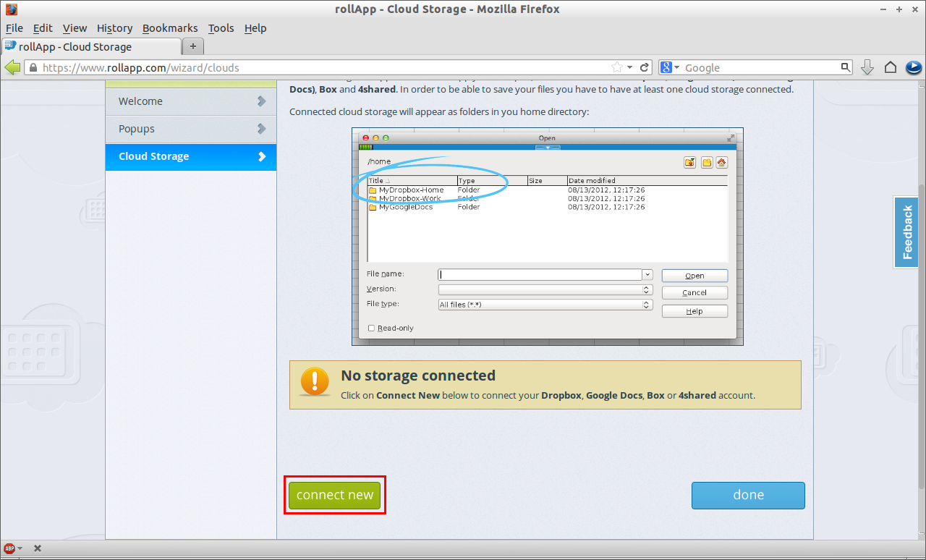Close the add-on bar with the X
926x560 pixels.
click(38, 548)
